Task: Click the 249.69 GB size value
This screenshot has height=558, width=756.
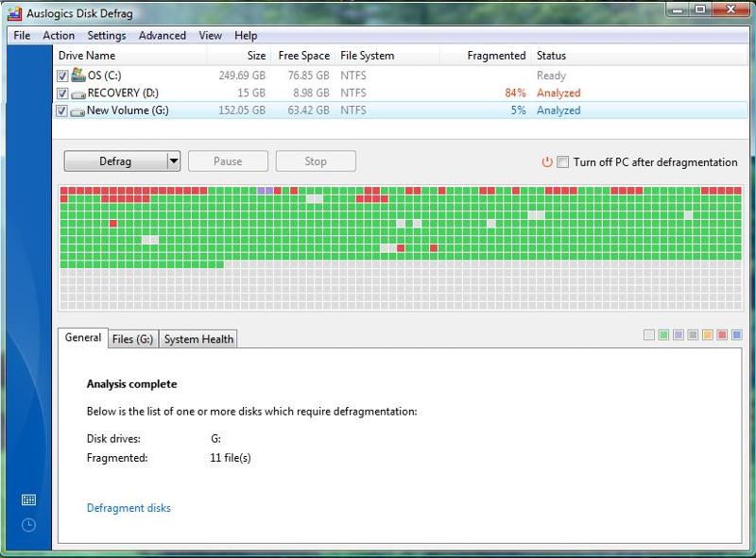Action: tap(242, 76)
